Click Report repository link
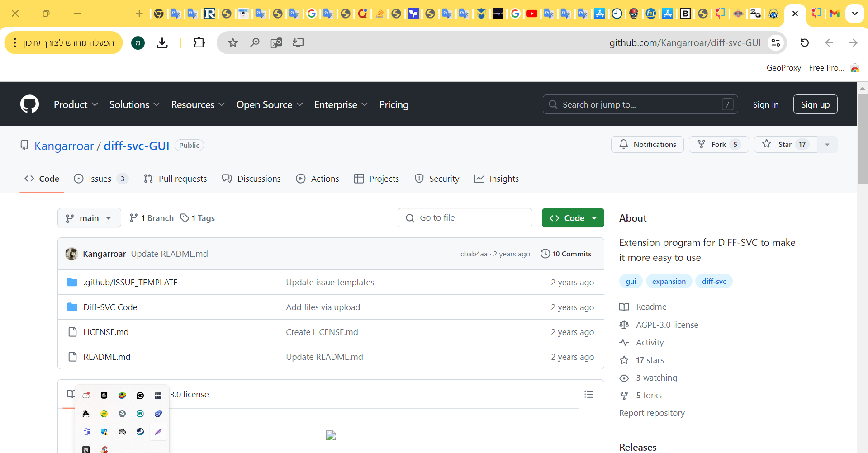 pyautogui.click(x=652, y=413)
